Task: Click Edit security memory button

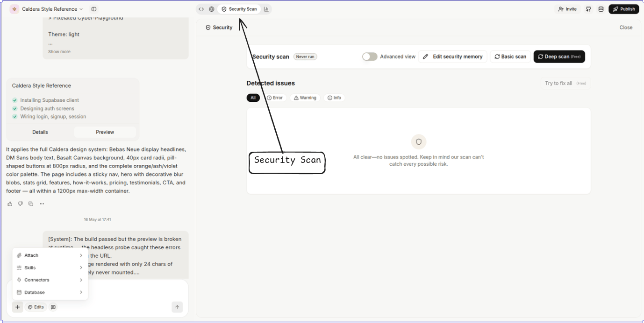Action: tap(453, 56)
